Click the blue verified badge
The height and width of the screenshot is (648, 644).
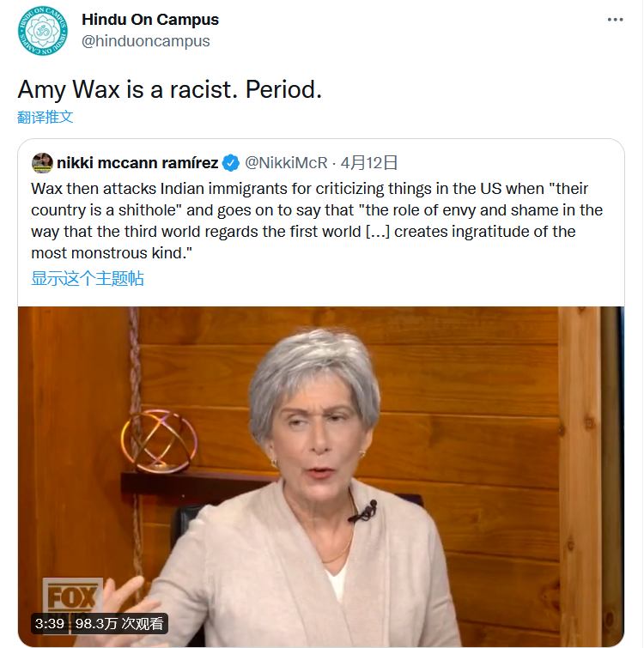(231, 163)
